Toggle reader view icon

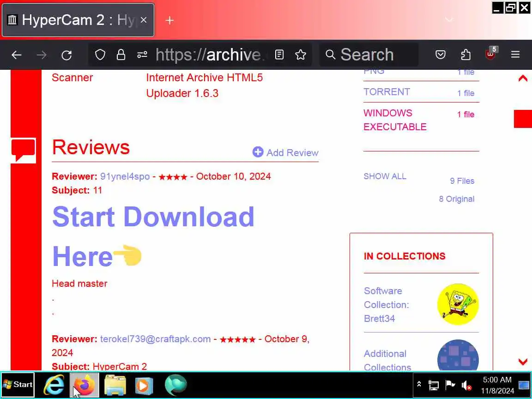pyautogui.click(x=279, y=54)
